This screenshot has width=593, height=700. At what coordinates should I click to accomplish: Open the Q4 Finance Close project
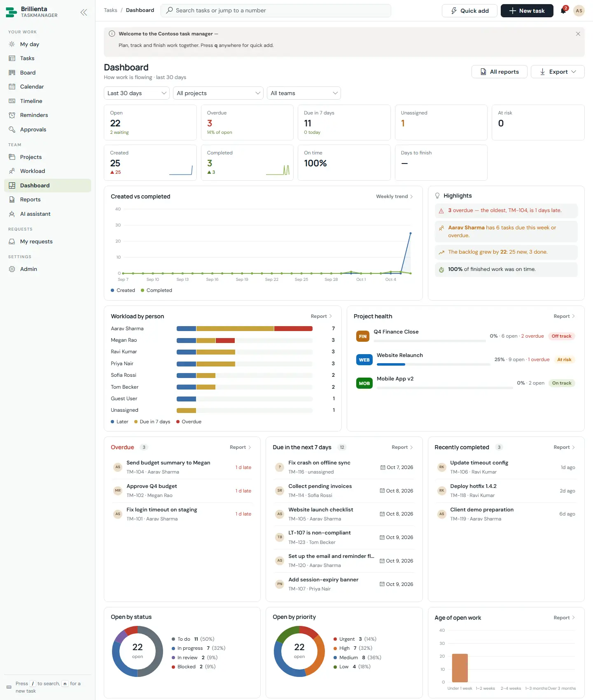[x=396, y=332]
